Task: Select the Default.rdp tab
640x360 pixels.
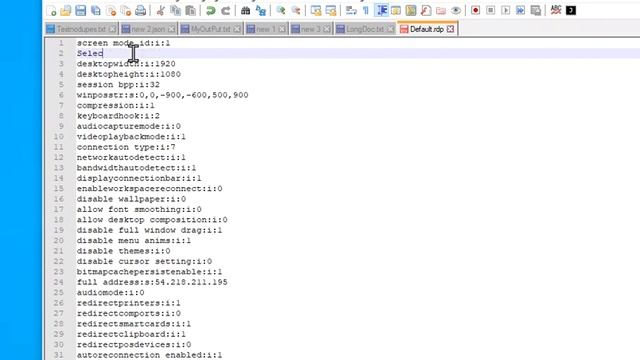Action: 427,29
